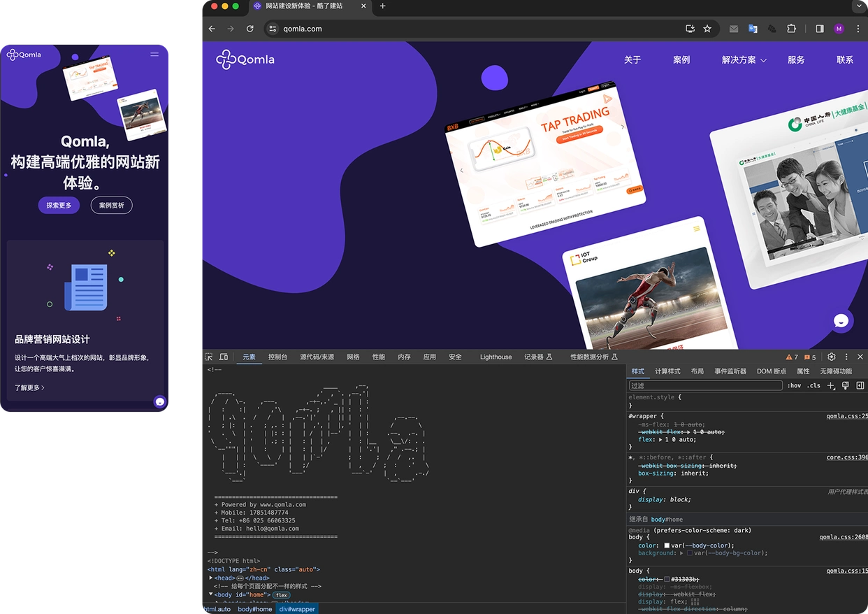Click the --body-bg-color swatch
This screenshot has width=868, height=614.
point(690,553)
